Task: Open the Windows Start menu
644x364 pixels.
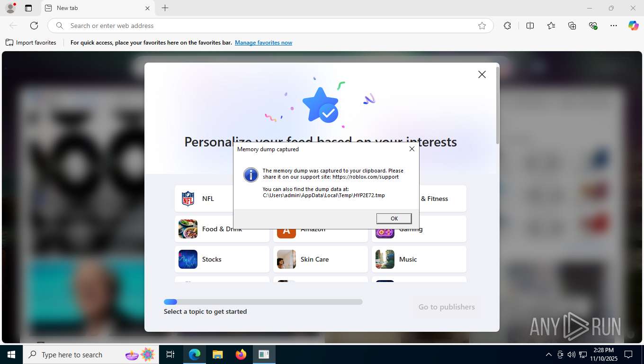Action: [x=11, y=355]
